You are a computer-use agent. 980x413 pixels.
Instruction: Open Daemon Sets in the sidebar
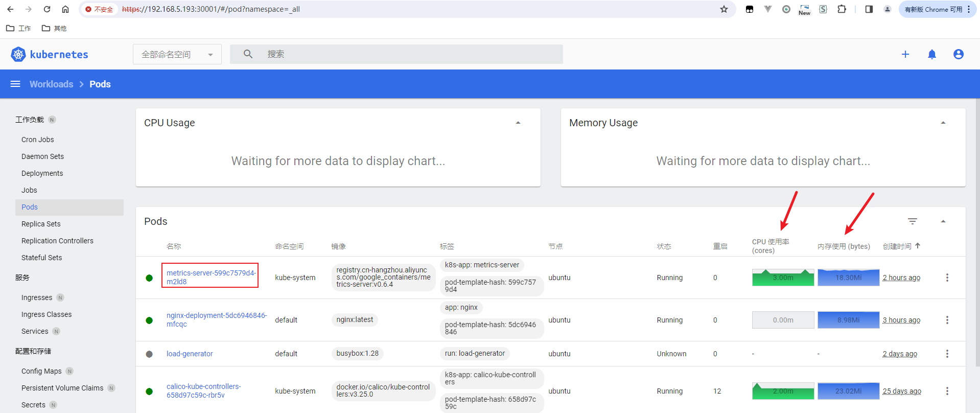[43, 156]
